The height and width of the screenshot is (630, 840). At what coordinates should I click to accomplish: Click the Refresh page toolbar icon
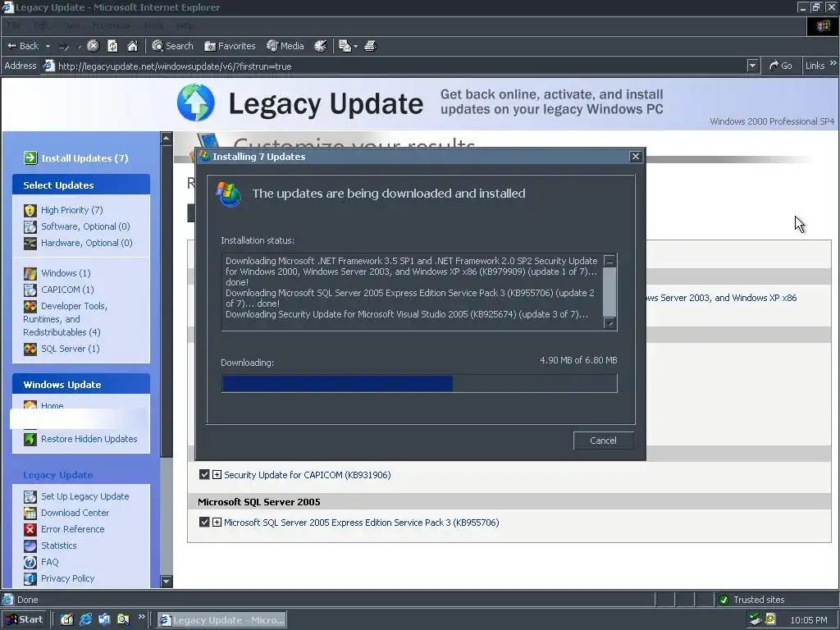[112, 46]
